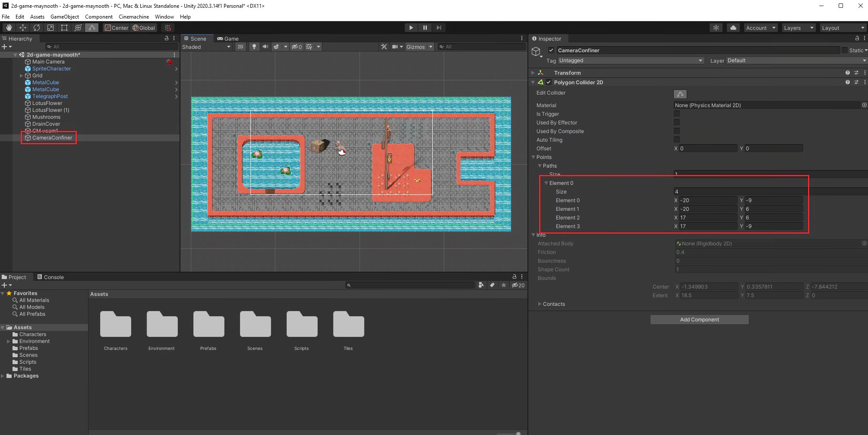868x435 pixels.
Task: Select the Scale tool
Action: 51,28
